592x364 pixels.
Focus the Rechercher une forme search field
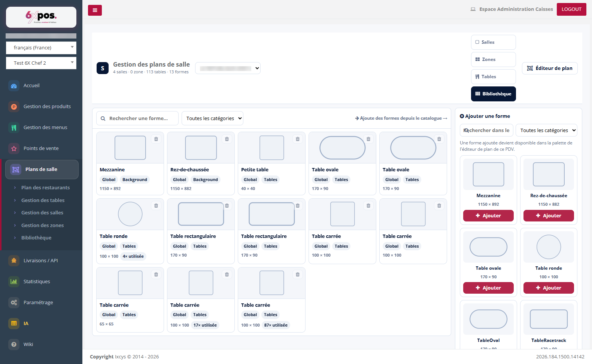(x=137, y=119)
